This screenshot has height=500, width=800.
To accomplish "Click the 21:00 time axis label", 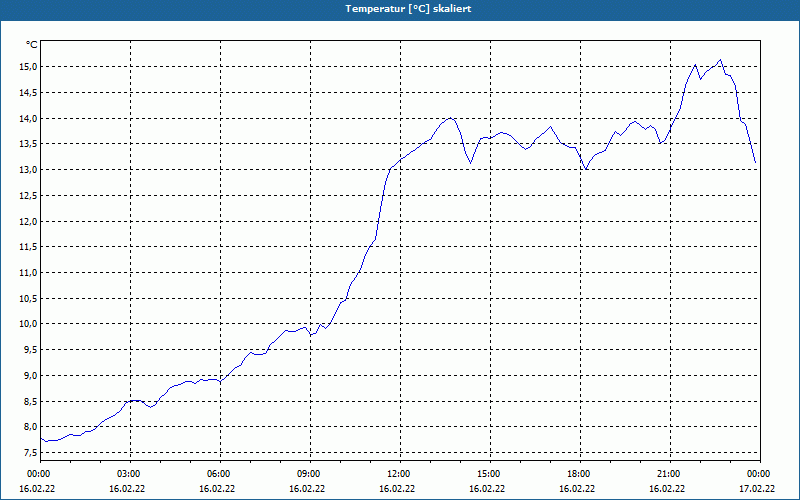I will tap(670, 474).
